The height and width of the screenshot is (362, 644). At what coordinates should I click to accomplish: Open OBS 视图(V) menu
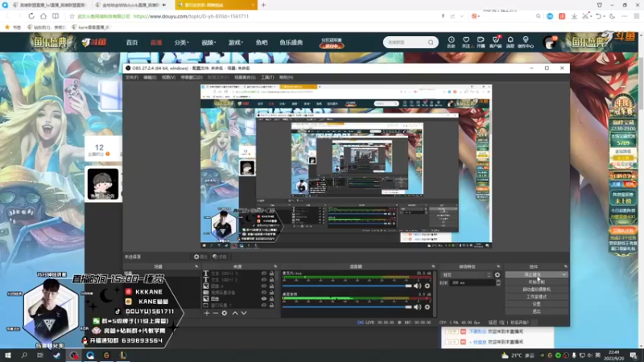168,77
